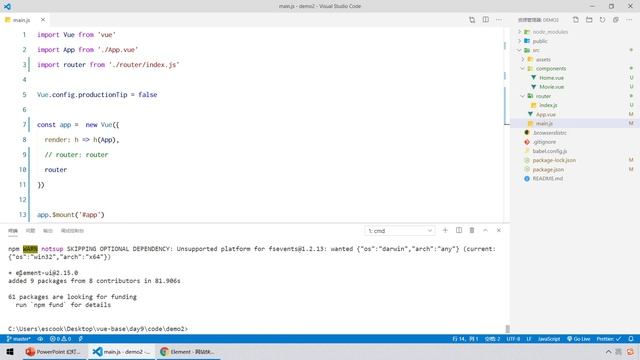The height and width of the screenshot is (360, 640).
Task: Open Explorer views and more actions
Action: (629, 20)
